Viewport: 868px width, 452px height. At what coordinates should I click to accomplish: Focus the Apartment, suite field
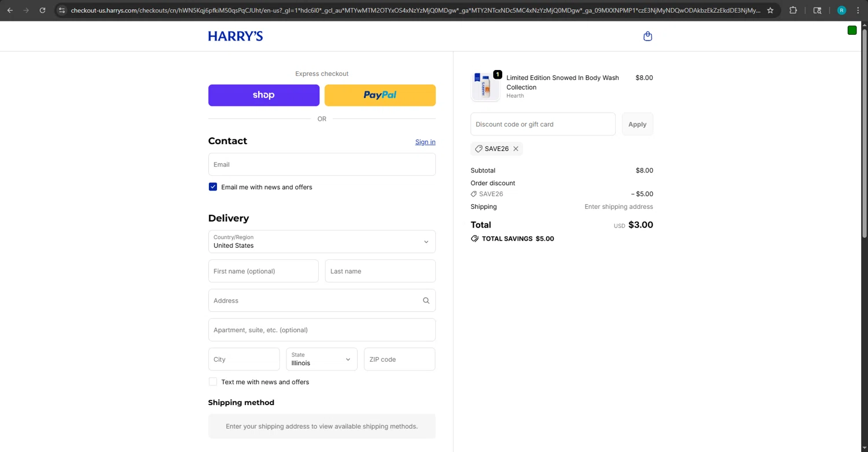point(322,330)
